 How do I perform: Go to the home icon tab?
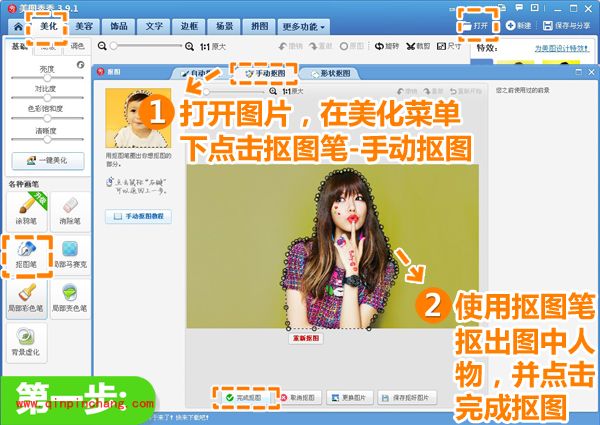(18, 26)
